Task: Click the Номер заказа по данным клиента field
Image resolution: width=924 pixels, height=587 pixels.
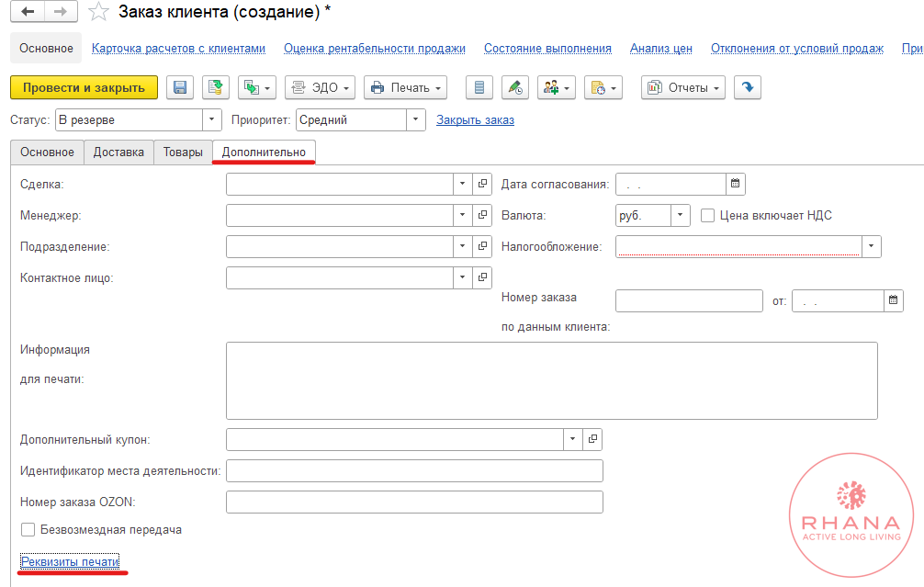Action: click(x=689, y=300)
